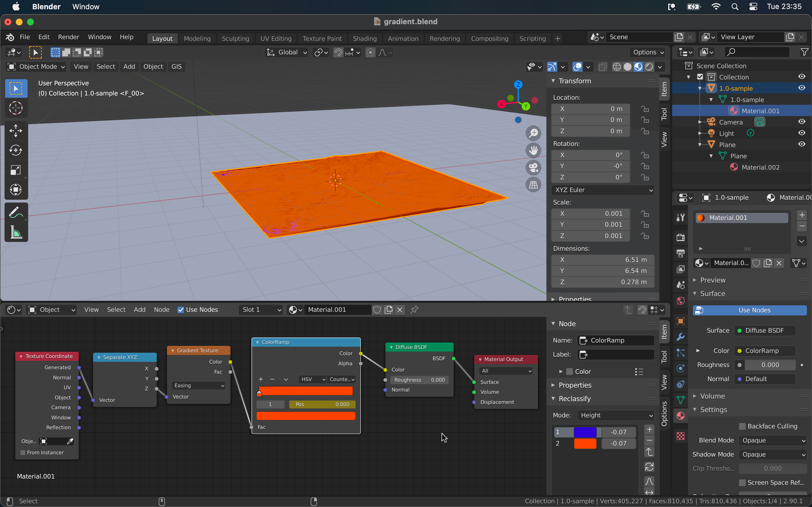This screenshot has width=812, height=507.
Task: Select the Measure tool
Action: coord(16,232)
